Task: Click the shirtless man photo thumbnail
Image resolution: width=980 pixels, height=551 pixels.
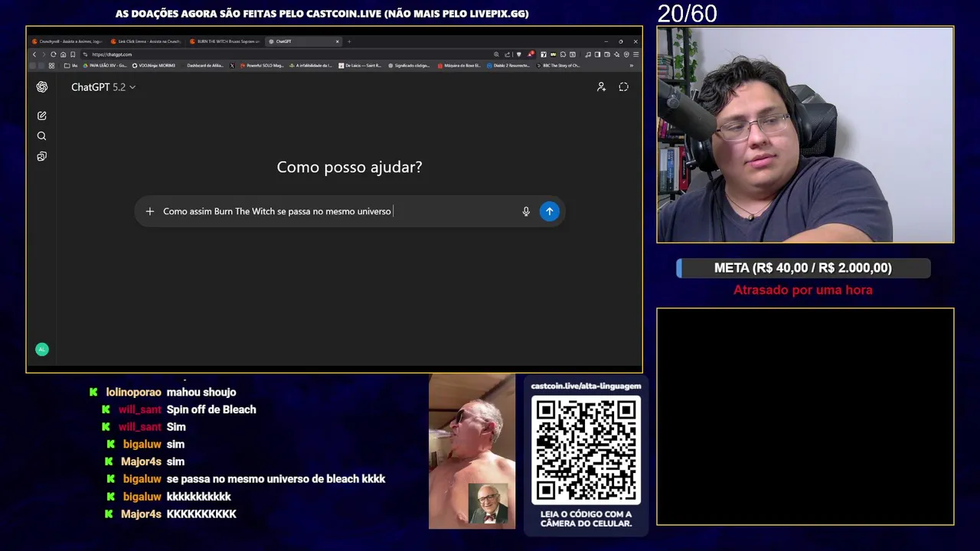Action: tap(472, 452)
